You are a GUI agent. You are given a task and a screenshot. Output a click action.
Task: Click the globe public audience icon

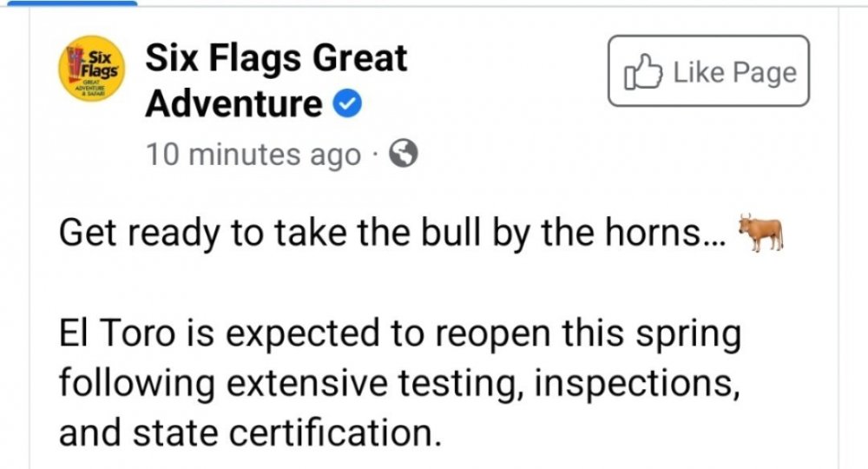(x=404, y=154)
